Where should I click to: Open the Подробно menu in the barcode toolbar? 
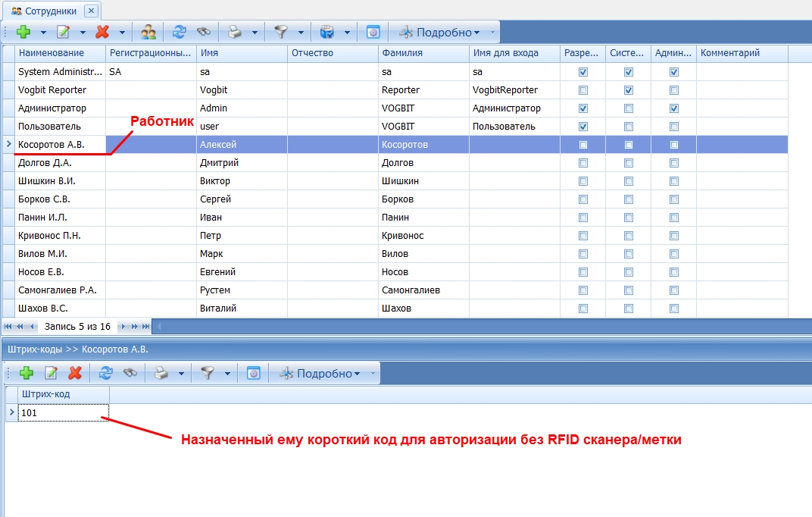point(320,373)
